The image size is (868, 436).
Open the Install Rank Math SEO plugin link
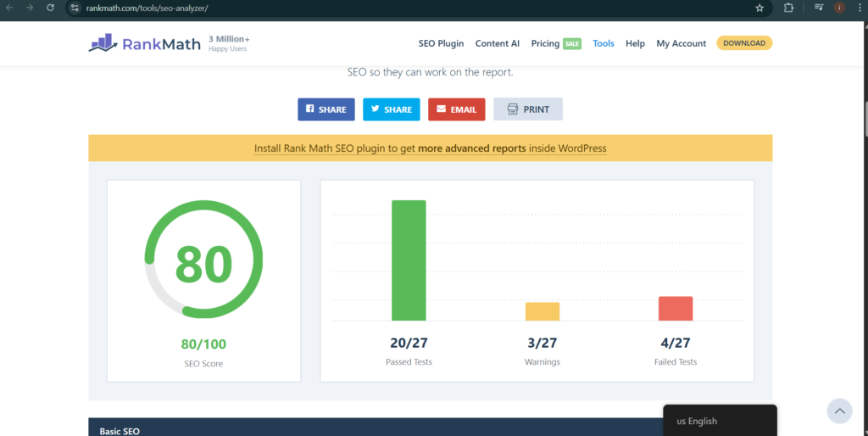[430, 148]
